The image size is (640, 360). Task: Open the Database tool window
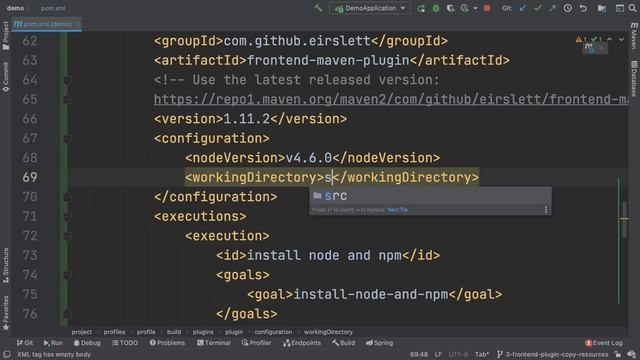(634, 78)
